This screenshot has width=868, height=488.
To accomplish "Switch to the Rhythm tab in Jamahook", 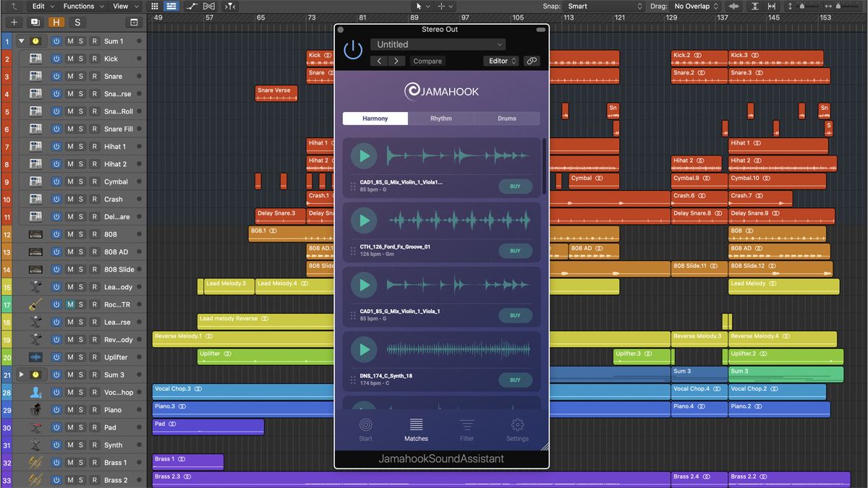I will pos(441,118).
